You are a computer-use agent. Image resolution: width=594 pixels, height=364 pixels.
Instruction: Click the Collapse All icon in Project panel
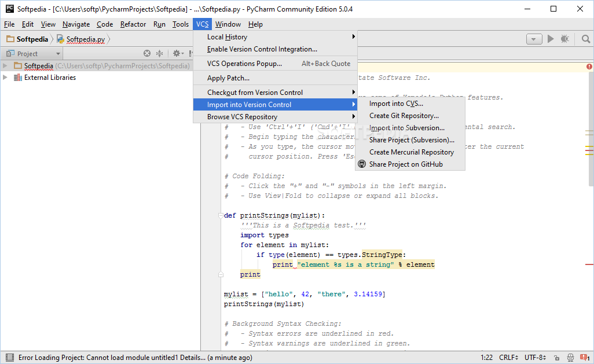[x=159, y=53]
